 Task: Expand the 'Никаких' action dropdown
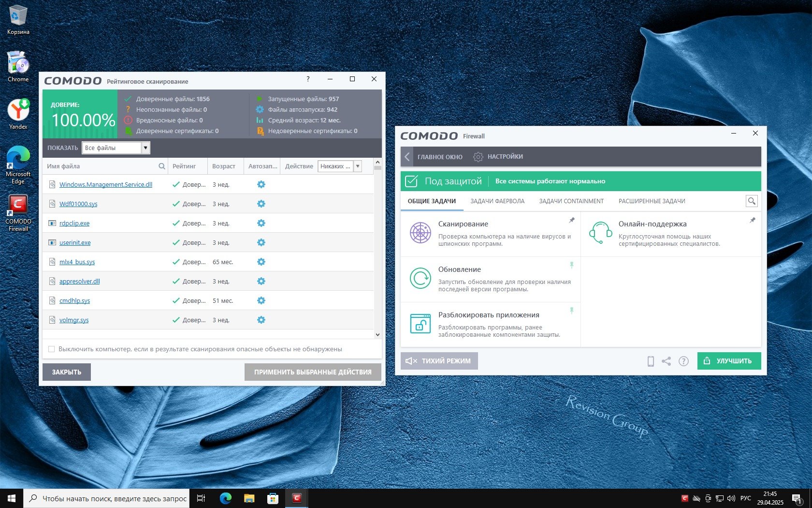tap(358, 166)
